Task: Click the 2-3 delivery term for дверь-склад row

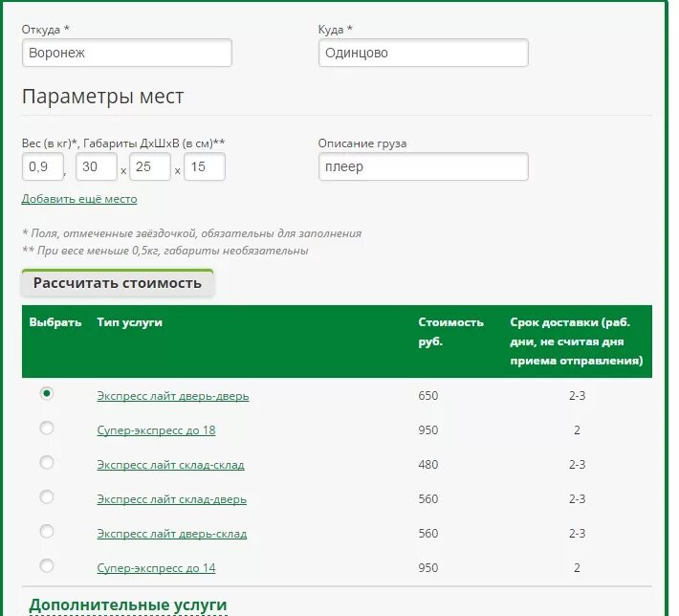Action: [577, 534]
